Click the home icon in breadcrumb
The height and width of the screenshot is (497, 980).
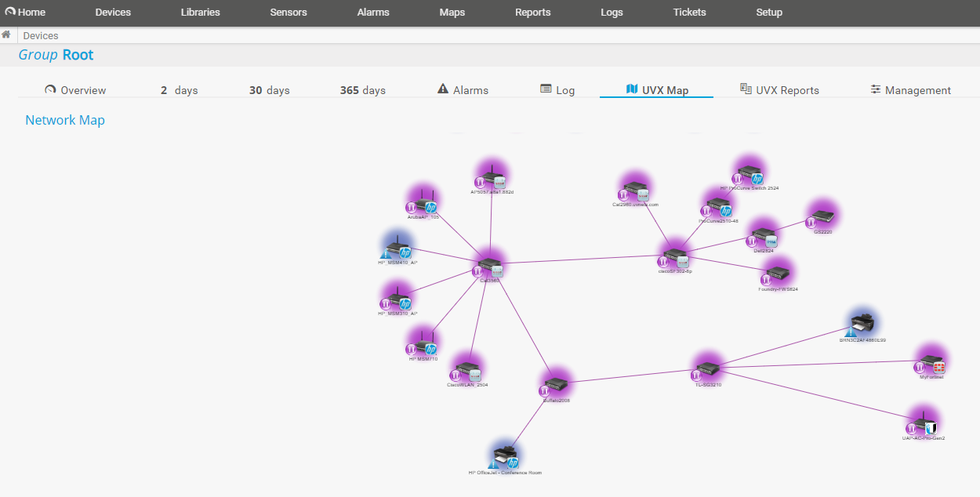[x=6, y=34]
